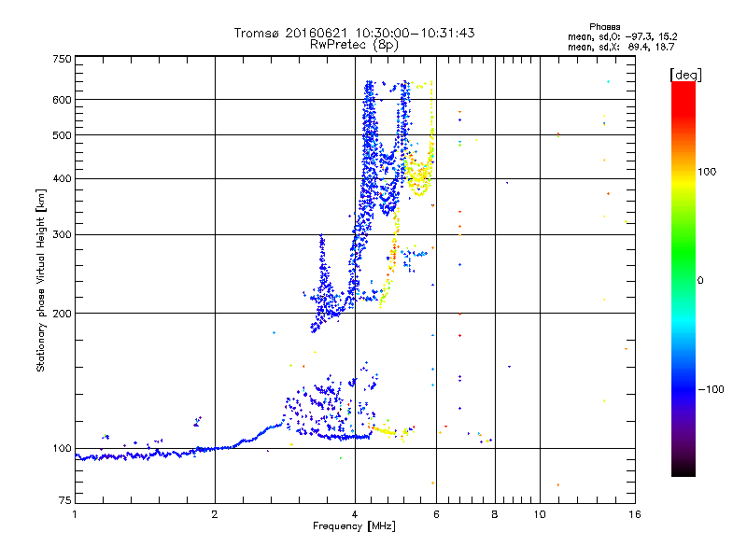
Task: Click the 'Frequency [MHz]' axis title
Action: point(354,526)
